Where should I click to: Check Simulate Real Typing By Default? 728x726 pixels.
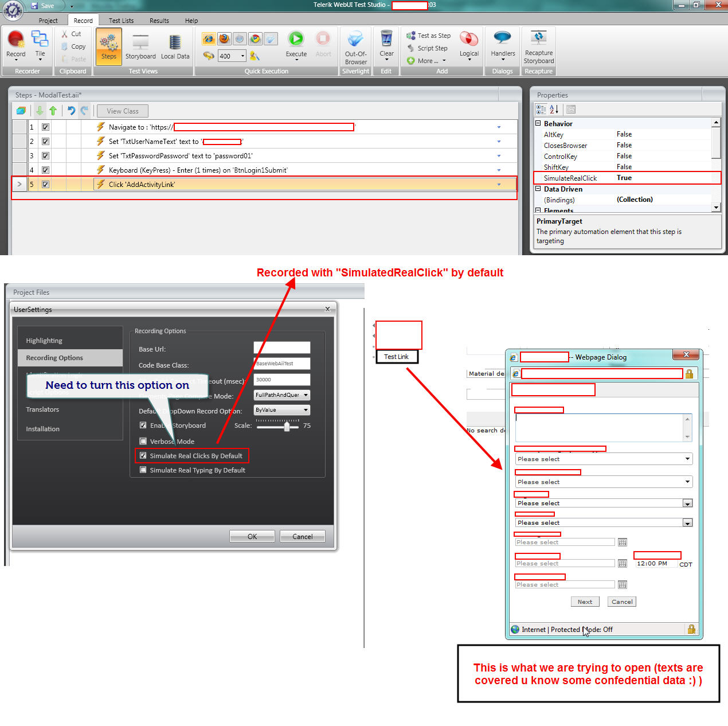(x=143, y=470)
